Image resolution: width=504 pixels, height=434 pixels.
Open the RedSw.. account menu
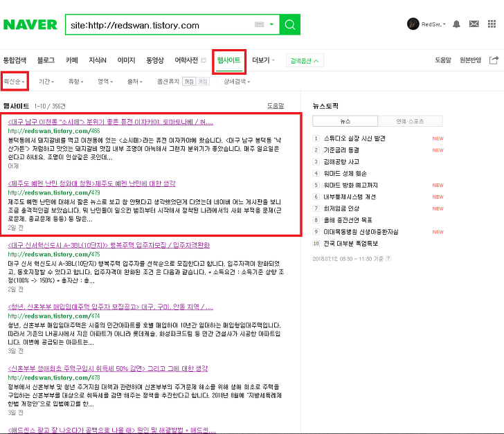point(433,24)
